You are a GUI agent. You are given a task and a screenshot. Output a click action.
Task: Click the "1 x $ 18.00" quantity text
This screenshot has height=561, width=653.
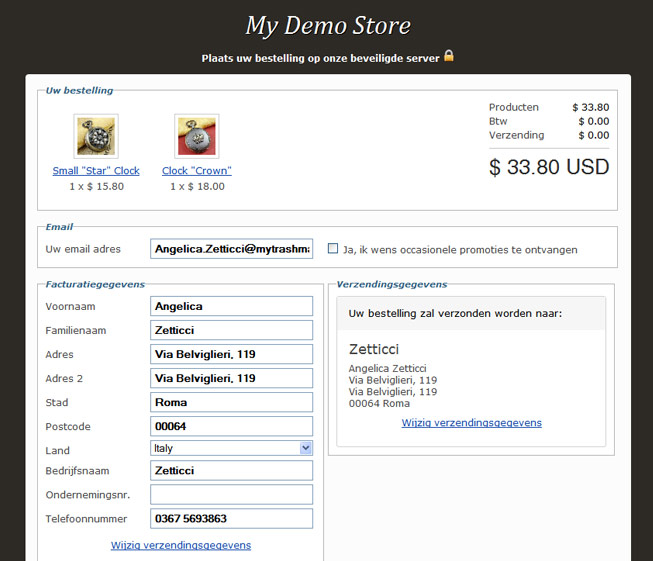click(x=197, y=186)
